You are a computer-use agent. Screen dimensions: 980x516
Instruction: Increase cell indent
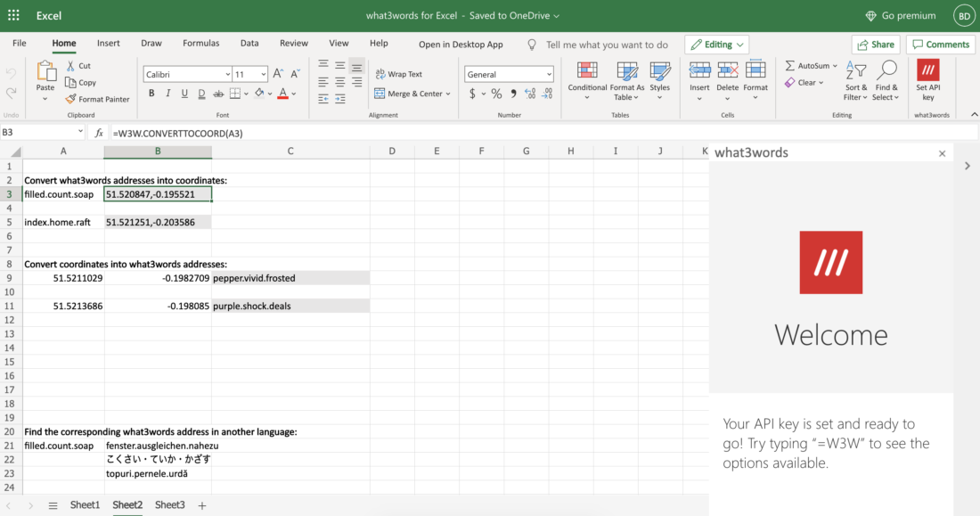[340, 100]
